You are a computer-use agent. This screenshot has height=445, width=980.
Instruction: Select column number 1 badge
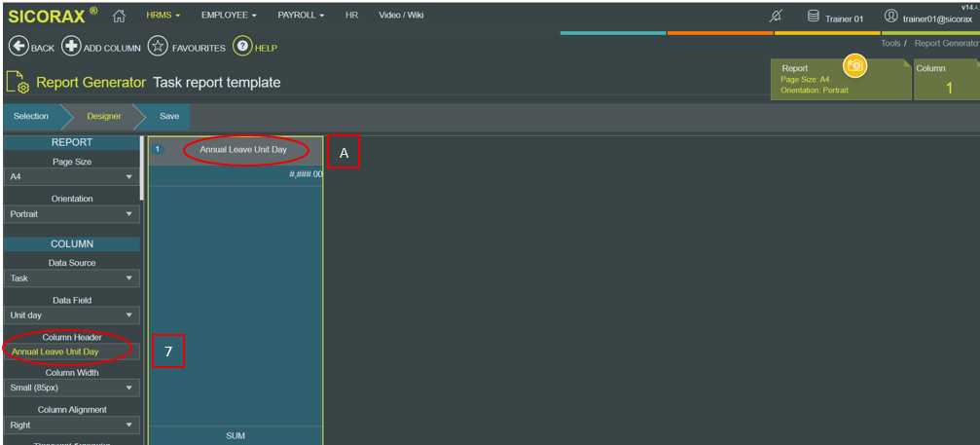158,149
